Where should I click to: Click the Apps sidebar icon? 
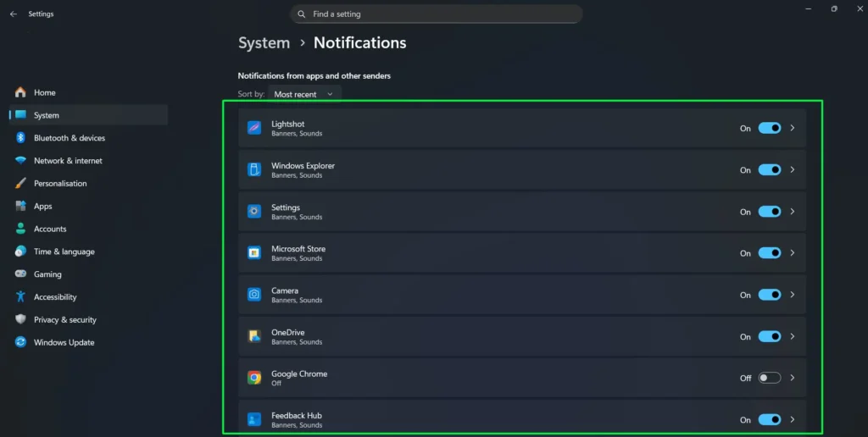coord(20,206)
